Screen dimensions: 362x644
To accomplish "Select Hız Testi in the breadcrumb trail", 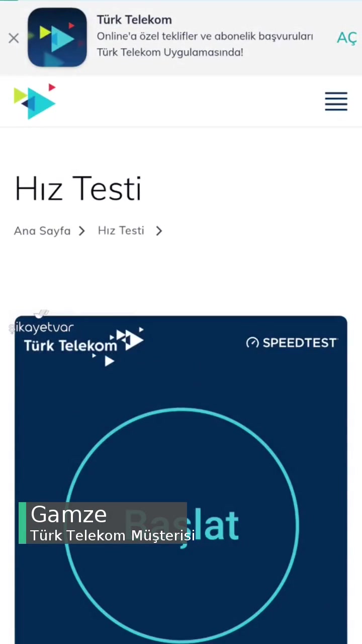I will [x=121, y=230].
